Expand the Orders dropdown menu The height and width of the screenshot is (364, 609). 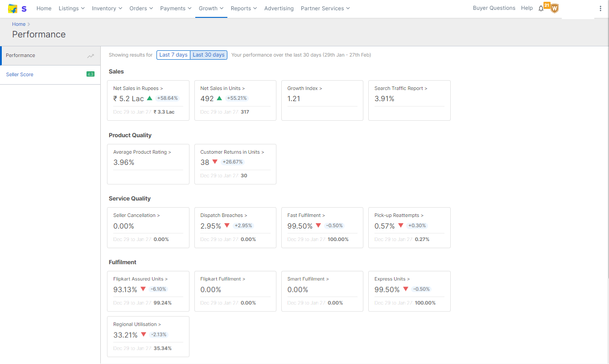141,8
